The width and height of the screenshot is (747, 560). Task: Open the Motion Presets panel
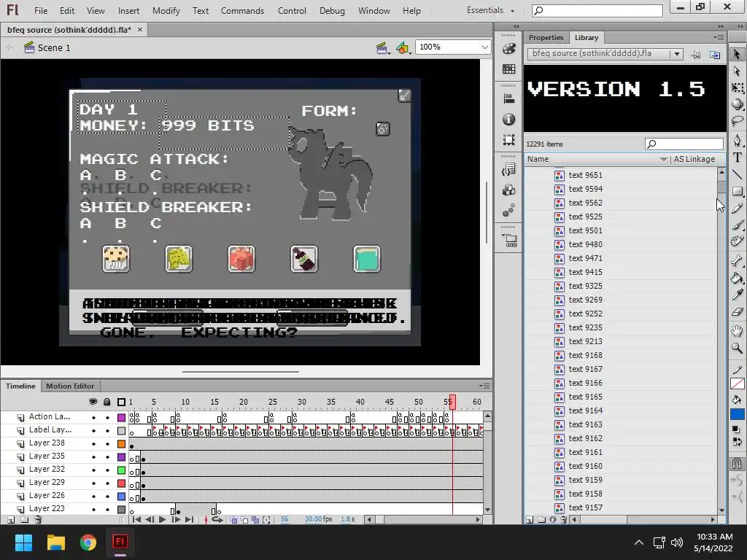(x=508, y=210)
